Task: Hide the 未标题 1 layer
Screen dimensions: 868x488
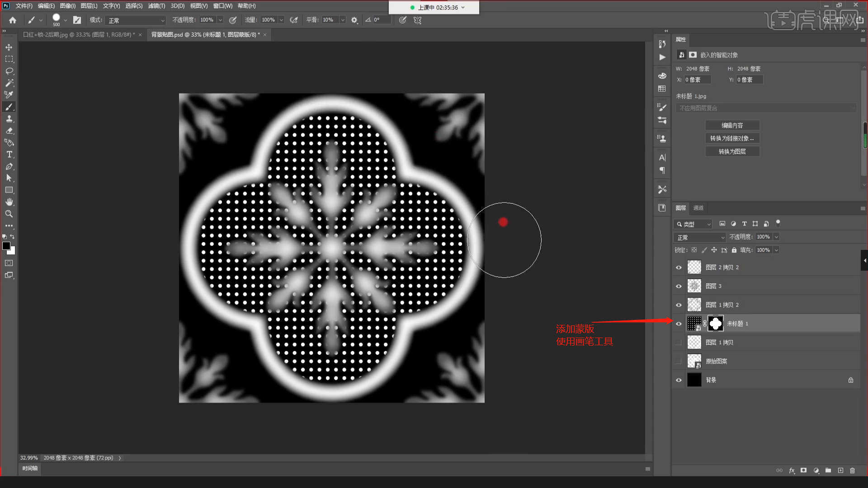Action: [x=679, y=324]
